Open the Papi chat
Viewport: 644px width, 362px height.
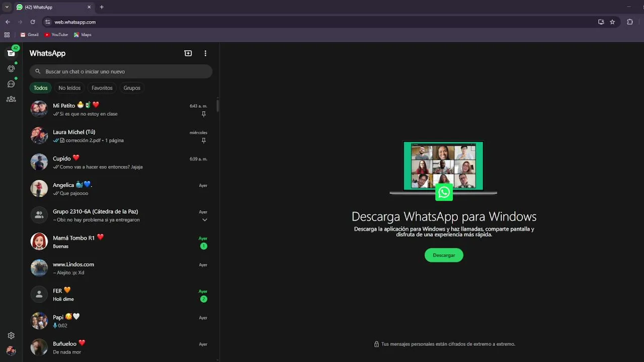tap(119, 321)
